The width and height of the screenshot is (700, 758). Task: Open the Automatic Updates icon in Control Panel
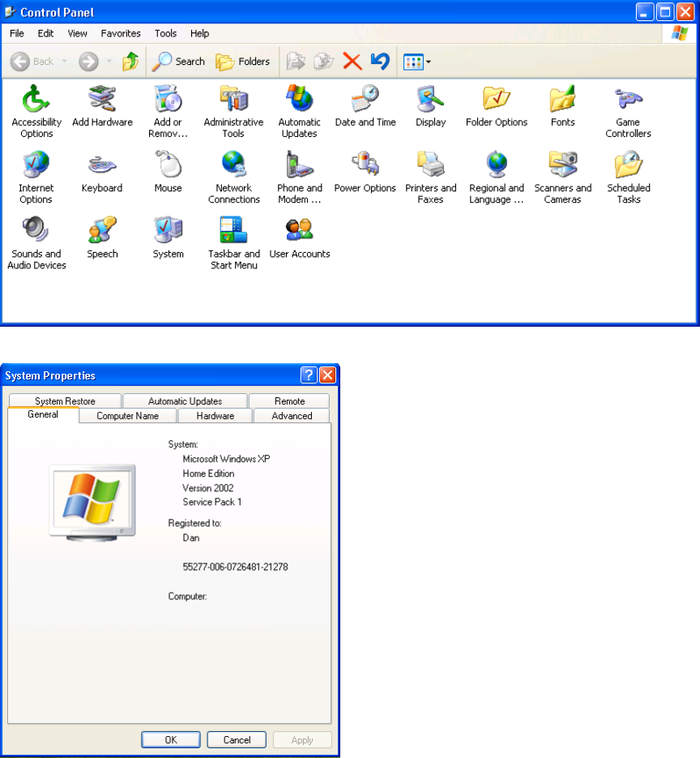(x=300, y=112)
